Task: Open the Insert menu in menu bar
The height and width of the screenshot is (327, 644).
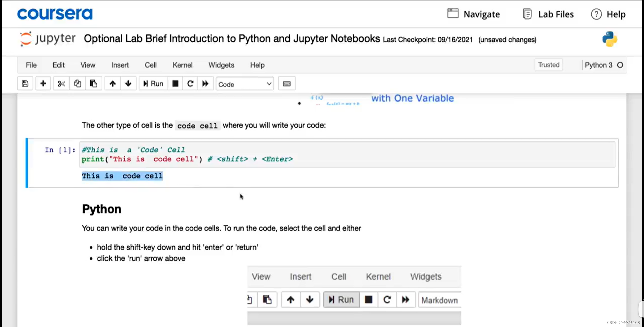Action: coord(120,65)
